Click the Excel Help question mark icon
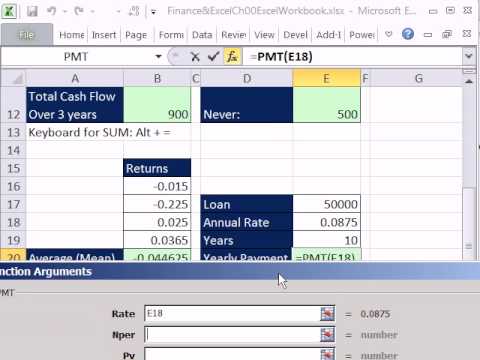 [x=408, y=34]
